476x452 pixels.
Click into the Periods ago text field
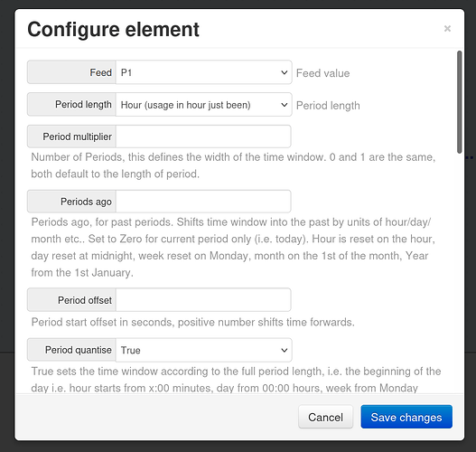[x=203, y=202]
